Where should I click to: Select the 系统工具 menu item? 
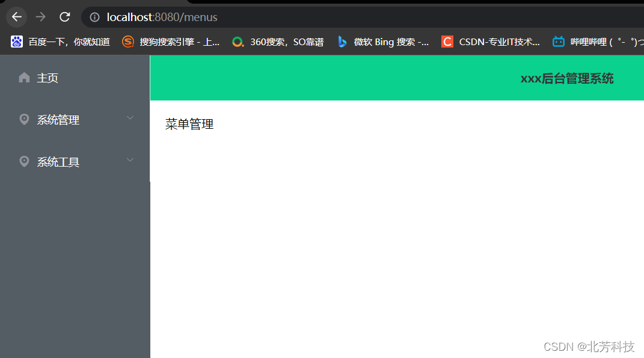pos(58,161)
